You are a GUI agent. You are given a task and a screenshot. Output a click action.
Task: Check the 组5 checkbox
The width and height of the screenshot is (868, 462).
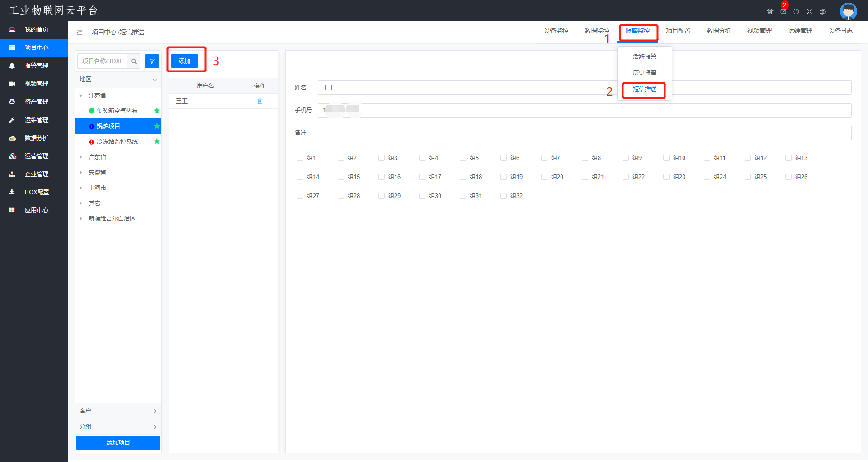click(x=463, y=158)
